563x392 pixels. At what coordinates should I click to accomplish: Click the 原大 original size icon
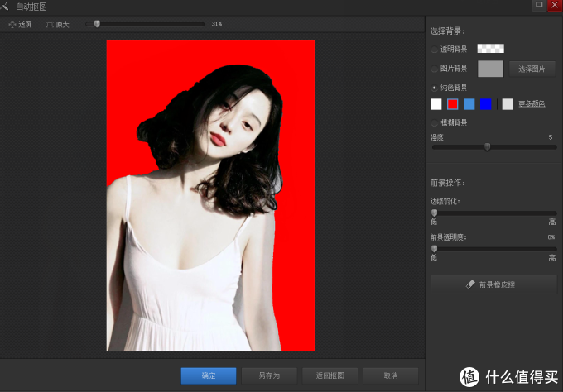(x=50, y=24)
